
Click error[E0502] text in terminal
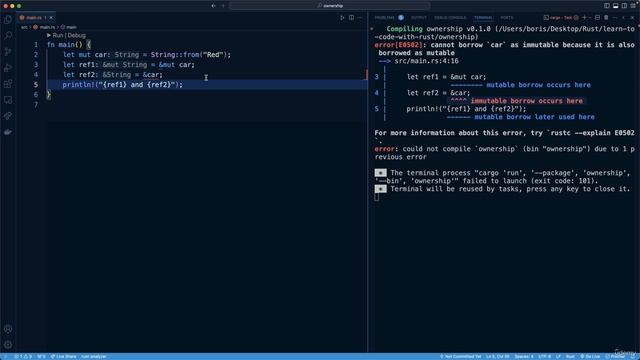pyautogui.click(x=398, y=45)
